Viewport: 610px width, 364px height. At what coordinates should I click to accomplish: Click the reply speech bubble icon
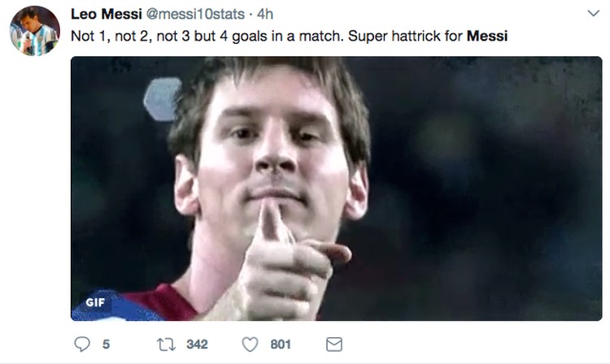click(81, 344)
